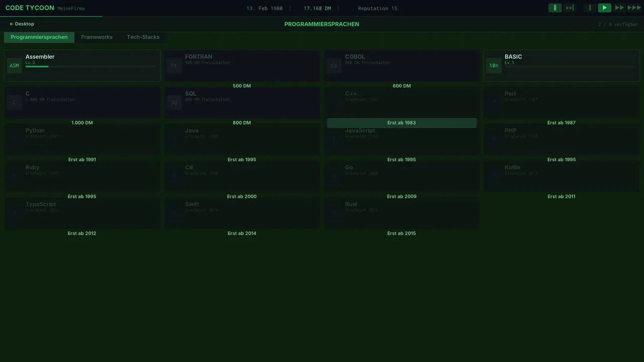Switch to the Frameworks tab
The width and height of the screenshot is (644, 362).
(97, 37)
